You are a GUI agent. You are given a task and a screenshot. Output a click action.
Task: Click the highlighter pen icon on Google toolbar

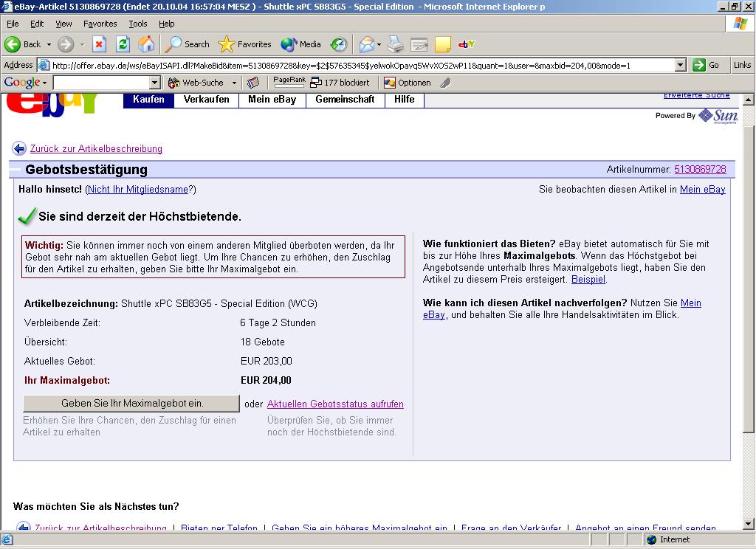(445, 83)
